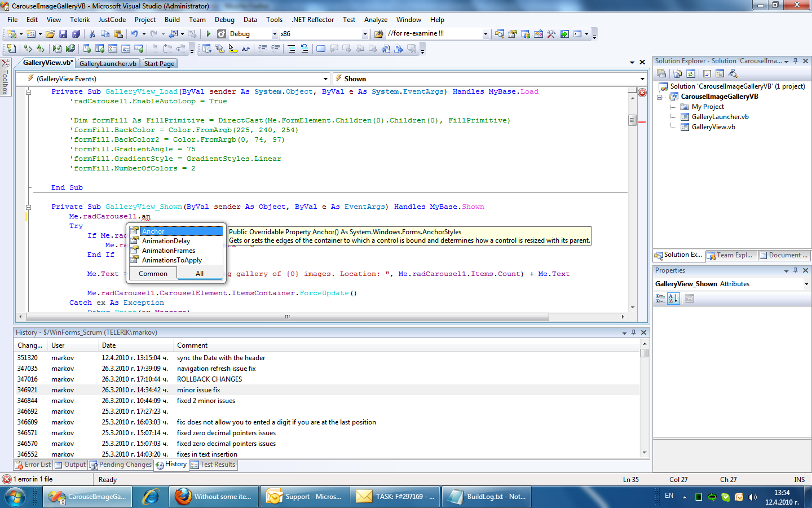Click the Paste clipboard icon

(x=118, y=34)
